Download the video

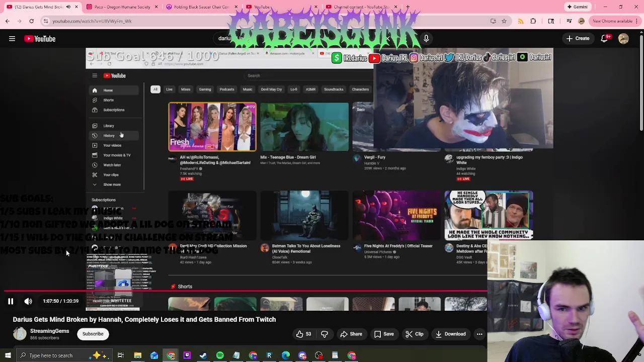450,334
